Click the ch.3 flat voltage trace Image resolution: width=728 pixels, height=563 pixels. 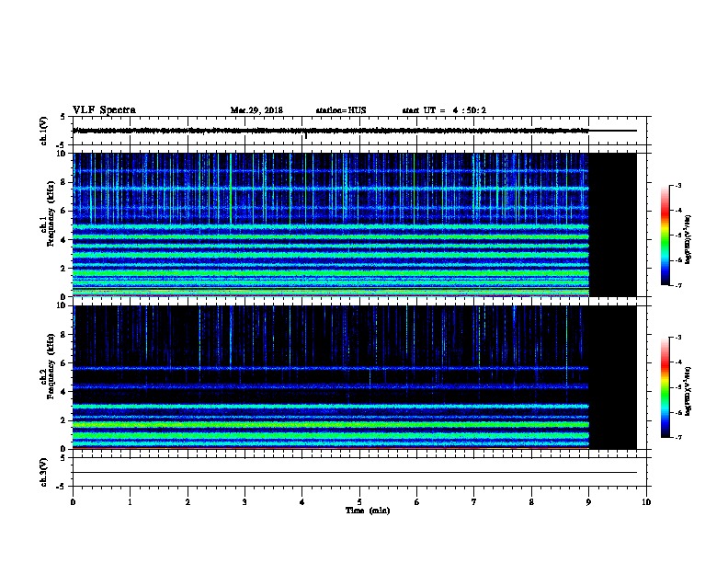click(x=355, y=473)
